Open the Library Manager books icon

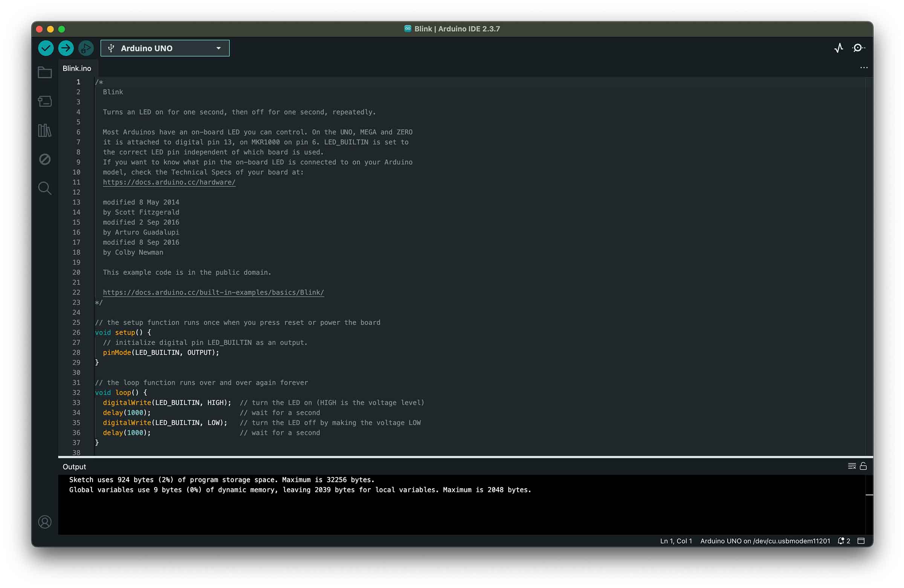point(45,130)
